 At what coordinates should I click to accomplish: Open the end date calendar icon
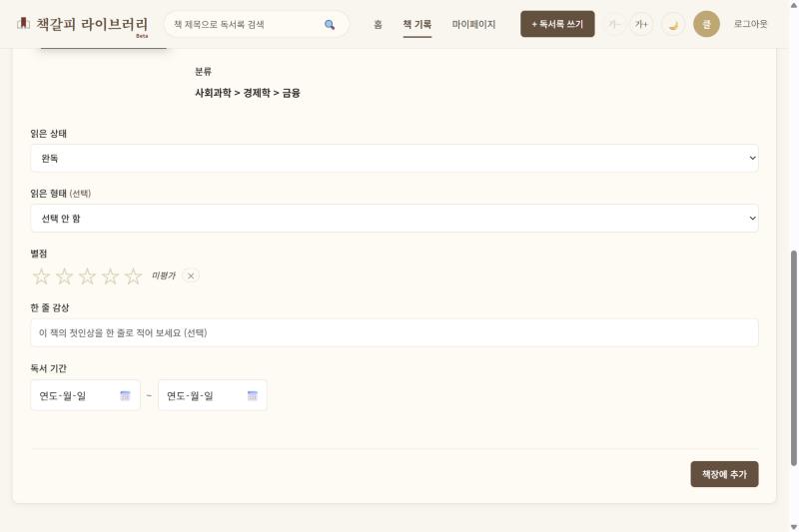253,395
